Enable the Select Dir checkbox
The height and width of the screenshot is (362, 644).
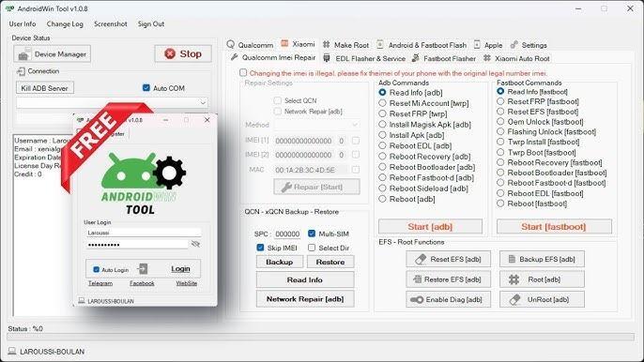click(x=312, y=248)
